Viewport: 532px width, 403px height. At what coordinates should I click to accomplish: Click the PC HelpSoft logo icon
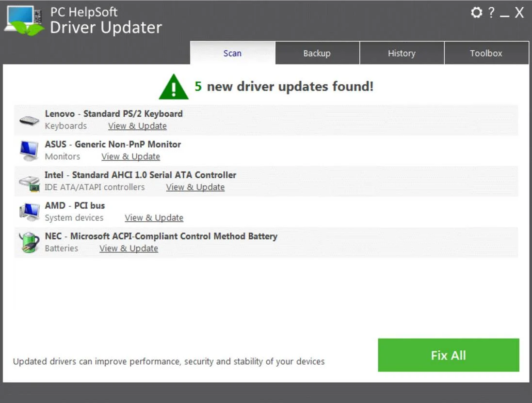click(x=24, y=20)
